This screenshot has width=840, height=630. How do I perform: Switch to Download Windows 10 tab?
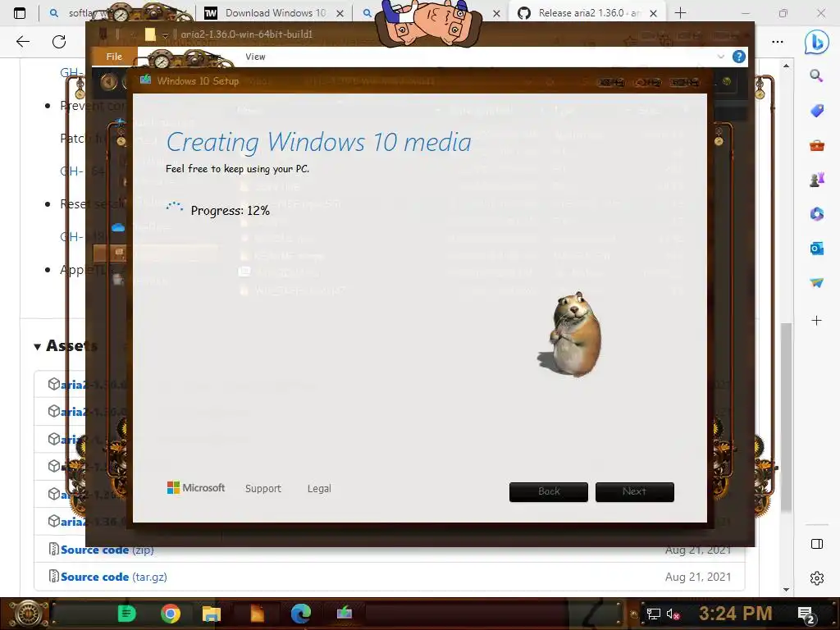[276, 13]
